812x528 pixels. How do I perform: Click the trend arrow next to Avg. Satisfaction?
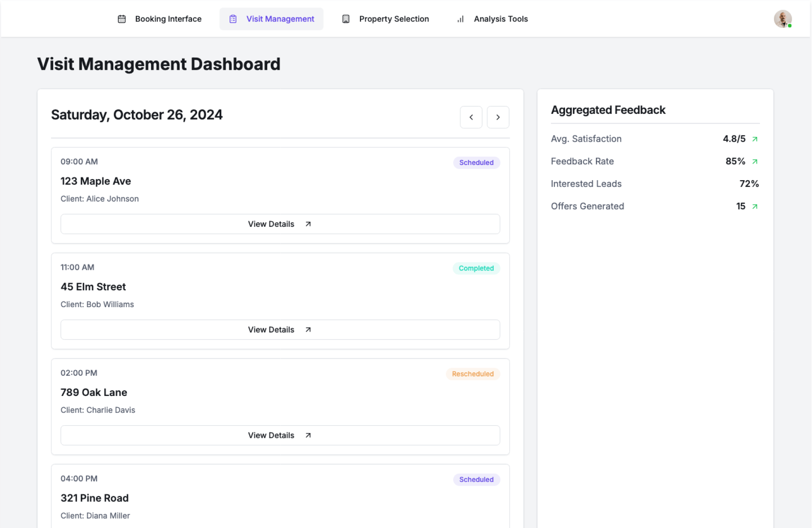point(755,139)
